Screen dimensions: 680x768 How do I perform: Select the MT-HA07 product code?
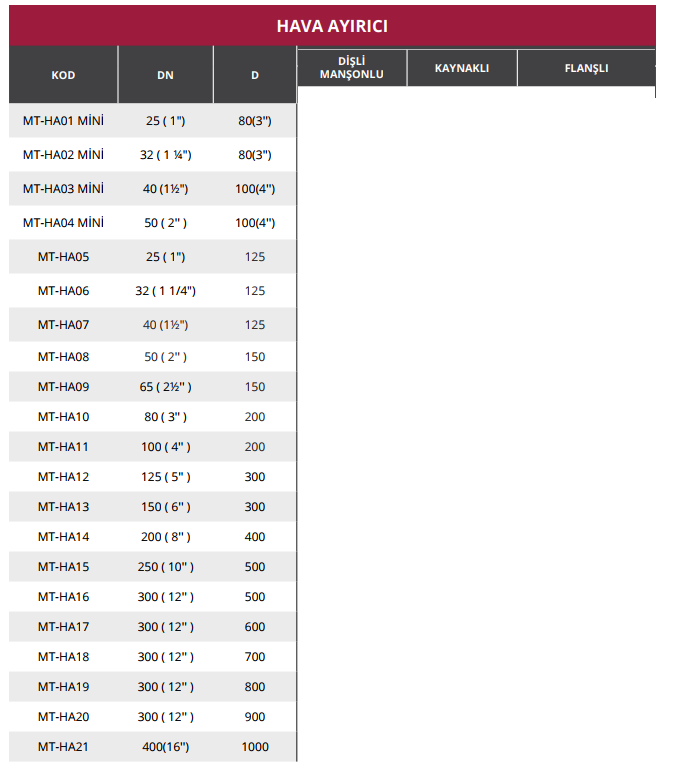(63, 325)
